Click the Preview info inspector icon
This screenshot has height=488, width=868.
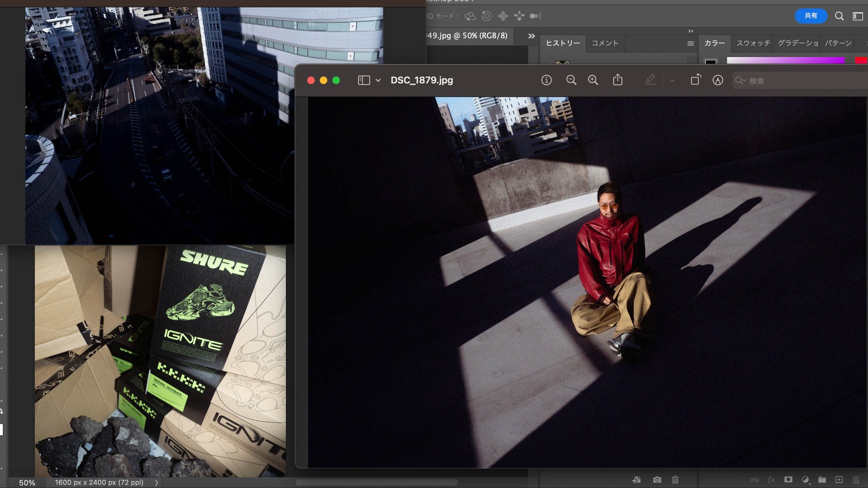(546, 80)
